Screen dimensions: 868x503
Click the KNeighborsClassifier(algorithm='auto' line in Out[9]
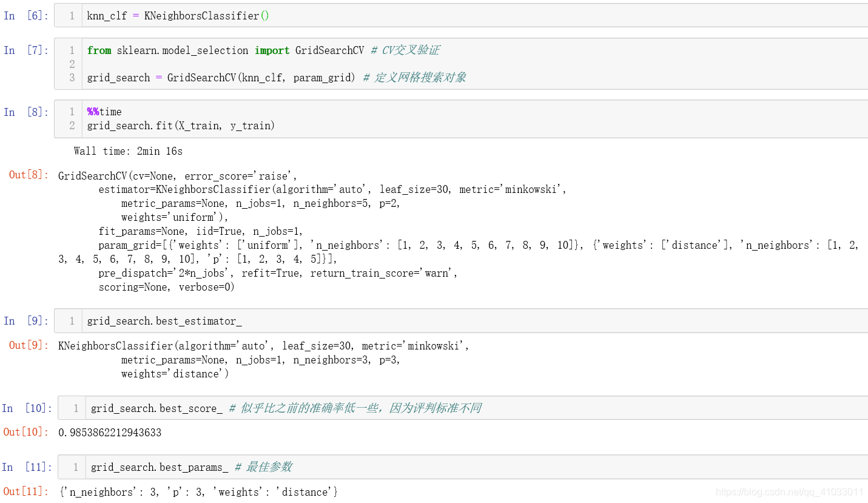click(x=264, y=346)
